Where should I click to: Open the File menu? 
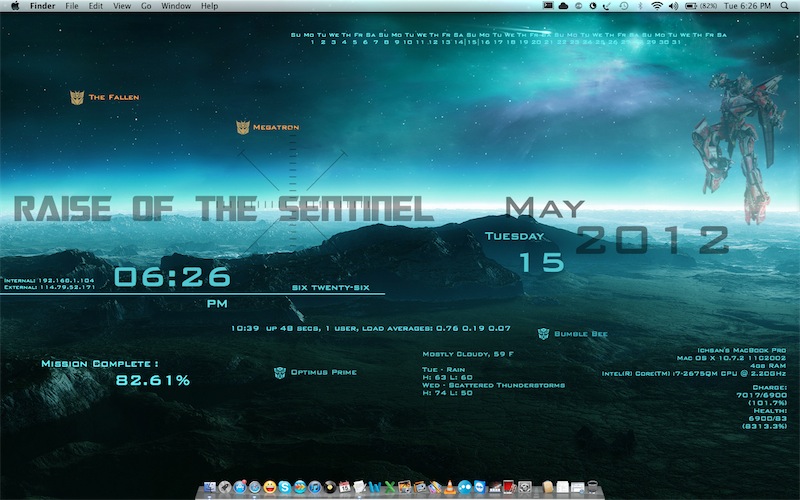coord(72,6)
